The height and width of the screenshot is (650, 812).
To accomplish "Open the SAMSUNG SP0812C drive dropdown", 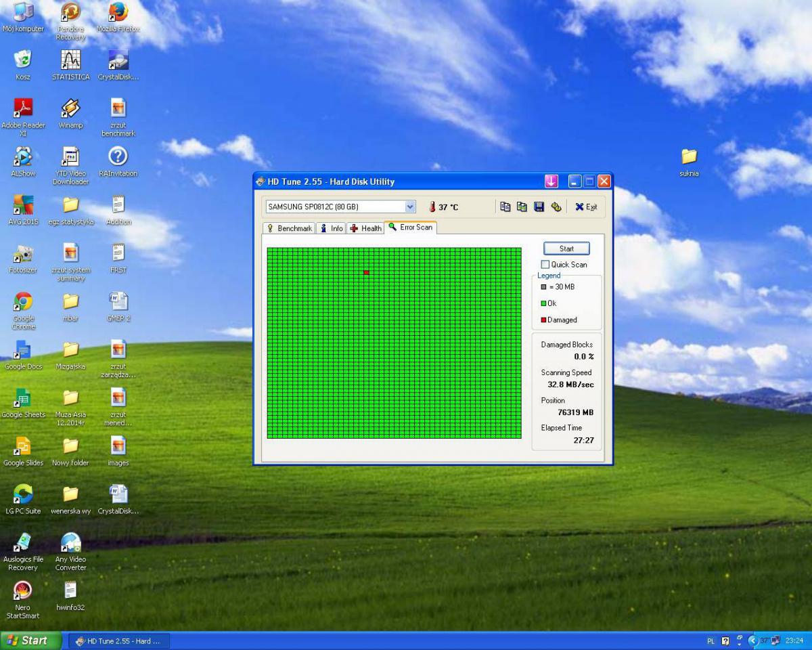I will tap(410, 207).
